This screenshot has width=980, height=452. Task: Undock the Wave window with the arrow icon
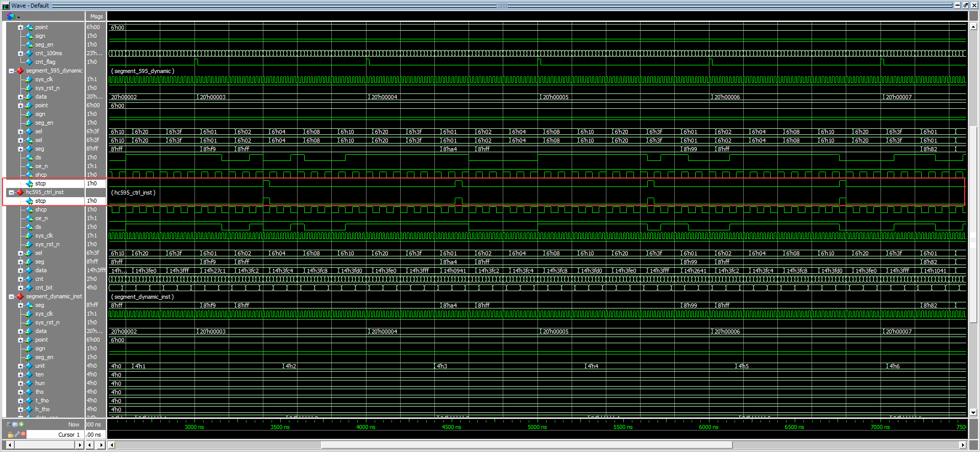966,5
